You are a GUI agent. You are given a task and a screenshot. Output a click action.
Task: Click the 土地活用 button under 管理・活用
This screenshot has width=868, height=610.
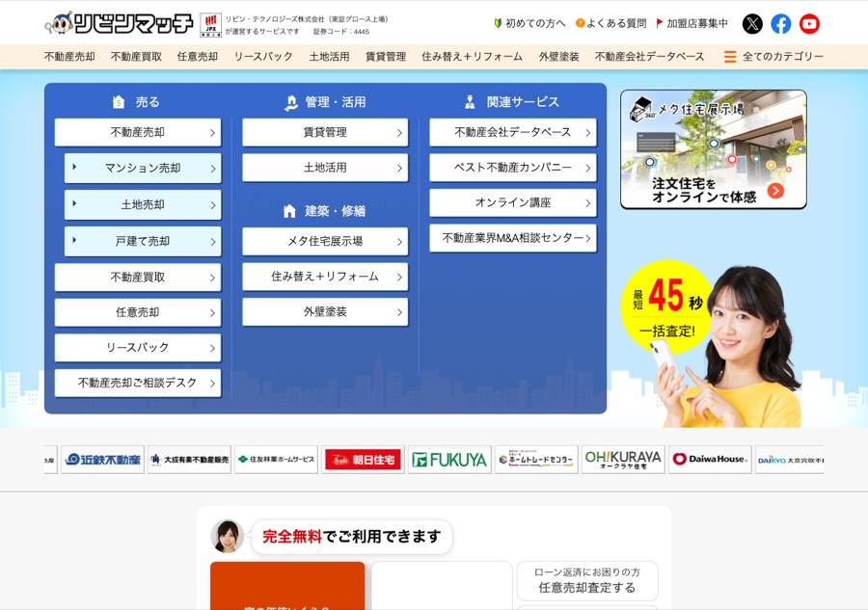point(325,168)
